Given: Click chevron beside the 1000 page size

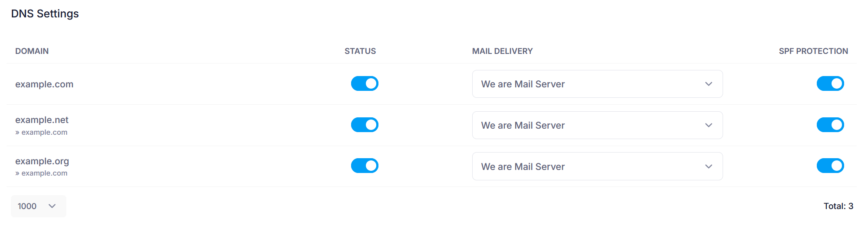Looking at the screenshot, I should (52, 206).
